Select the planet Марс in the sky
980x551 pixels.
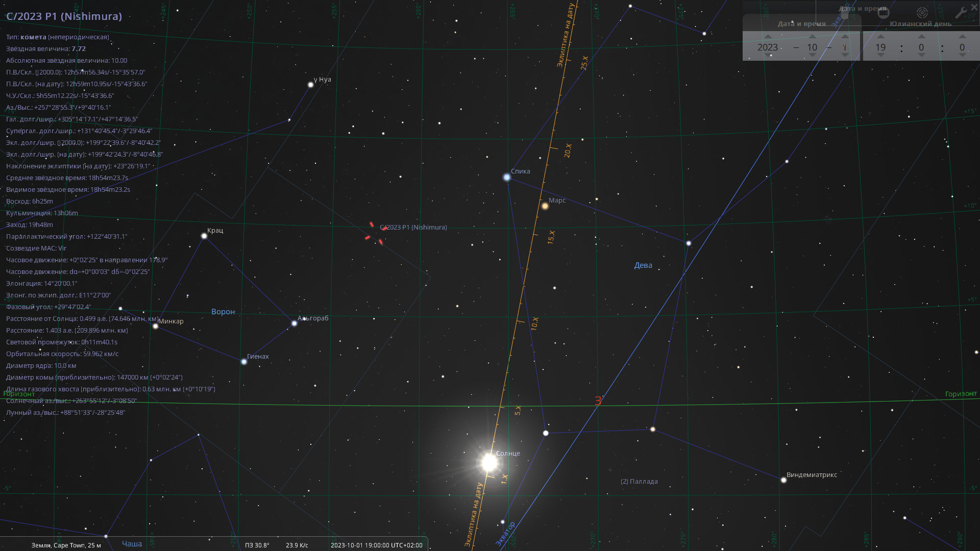545,206
